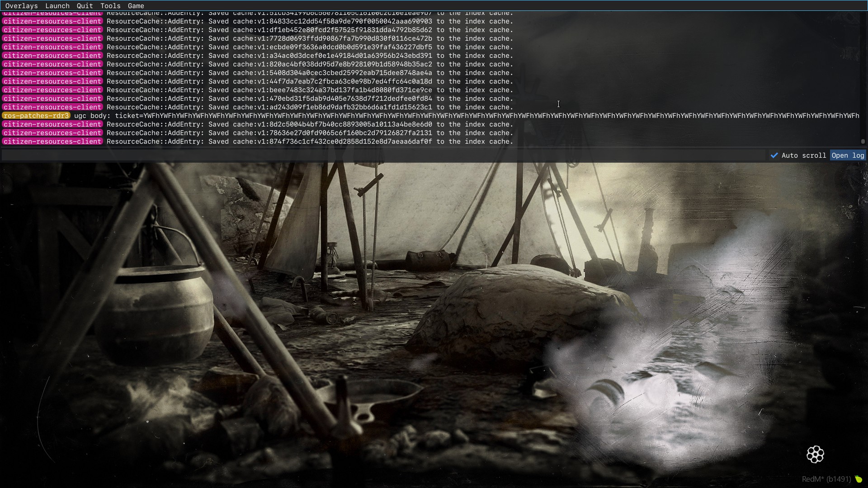This screenshot has width=868, height=488.
Task: Select log entry with cache hash 44f7da7eab7c2fbc
Action: (258, 81)
